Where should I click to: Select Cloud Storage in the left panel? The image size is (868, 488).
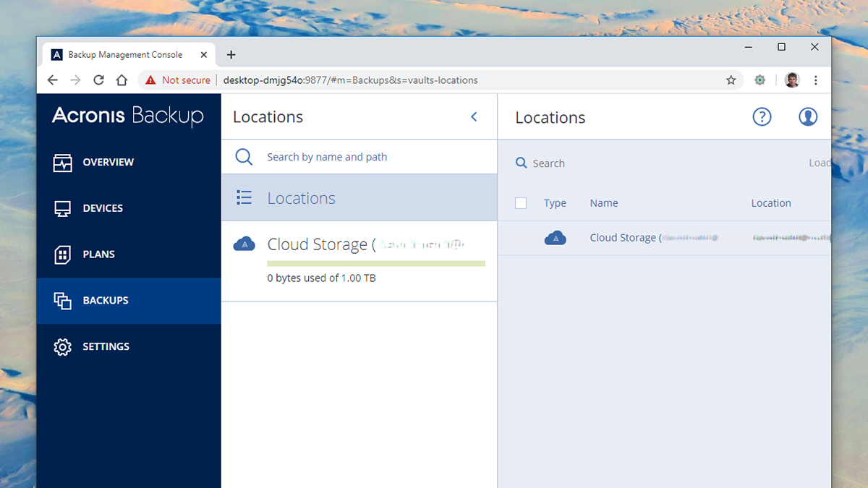[359, 261]
